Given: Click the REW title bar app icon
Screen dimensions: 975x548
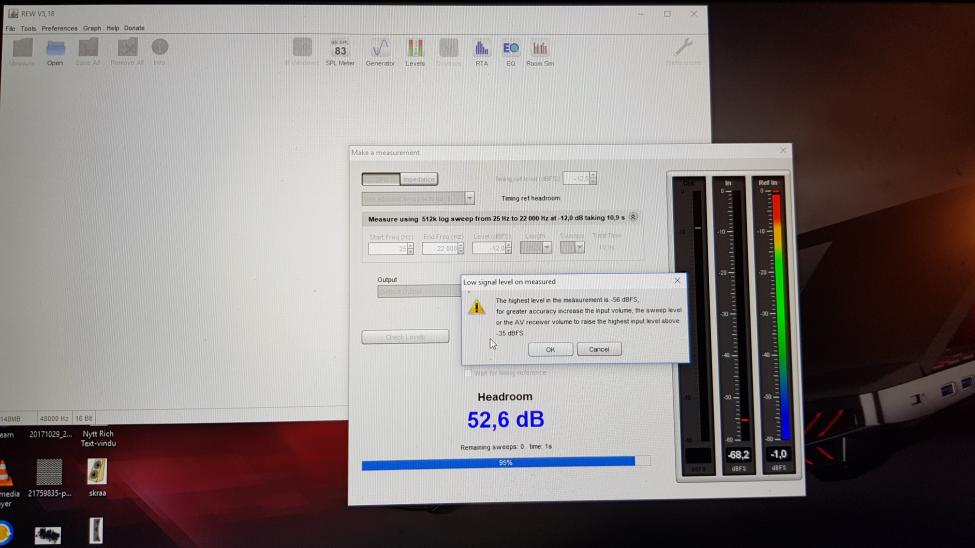Looking at the screenshot, I should (12, 13).
